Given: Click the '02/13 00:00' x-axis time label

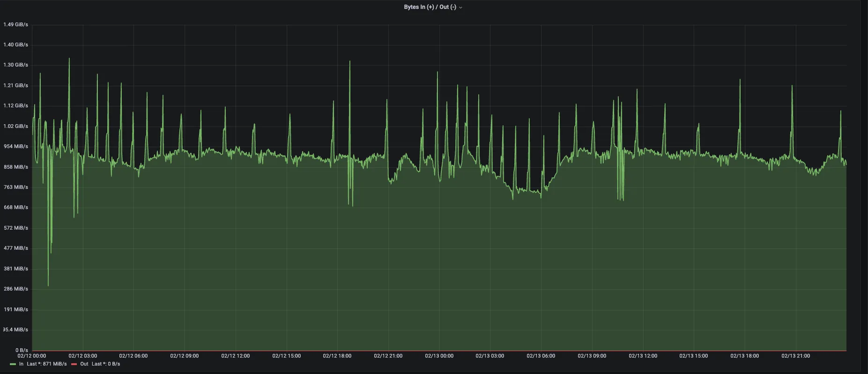Looking at the screenshot, I should (439, 356).
